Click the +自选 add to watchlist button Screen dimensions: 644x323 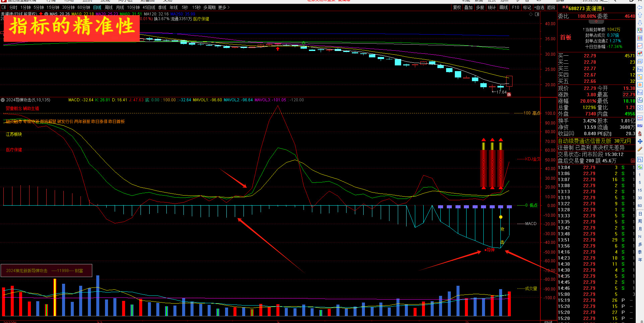pyautogui.click(x=539, y=7)
